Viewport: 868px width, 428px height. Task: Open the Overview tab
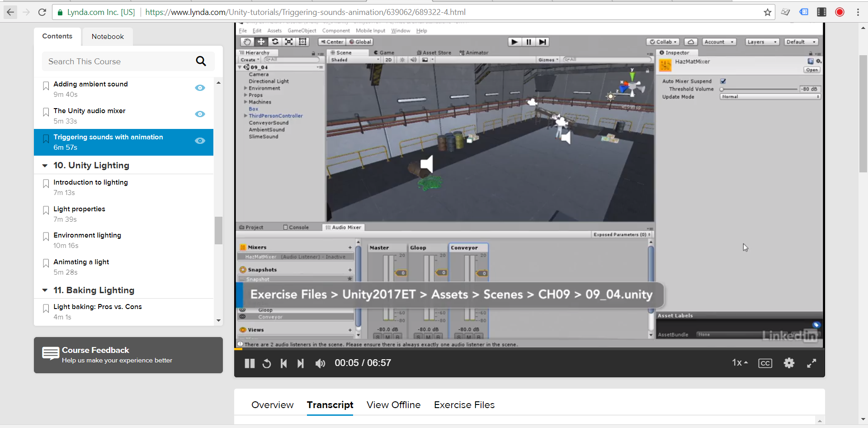272,405
